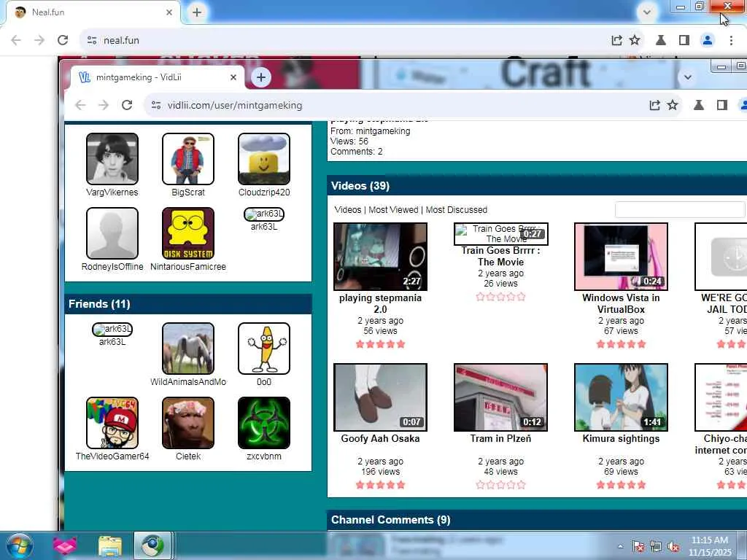This screenshot has width=747, height=560.
Task: Click the video search field
Action: [680, 210]
